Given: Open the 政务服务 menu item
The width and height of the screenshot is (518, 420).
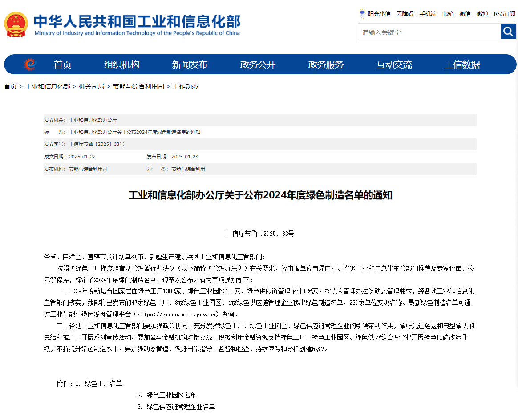Looking at the screenshot, I should click(x=326, y=65).
